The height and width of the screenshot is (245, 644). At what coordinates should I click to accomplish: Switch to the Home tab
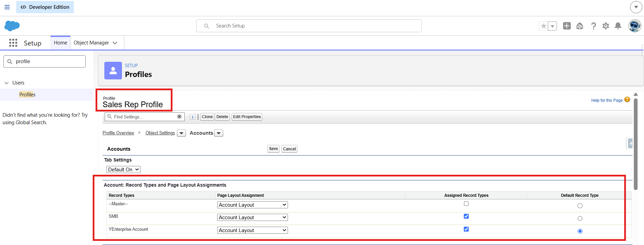(60, 43)
